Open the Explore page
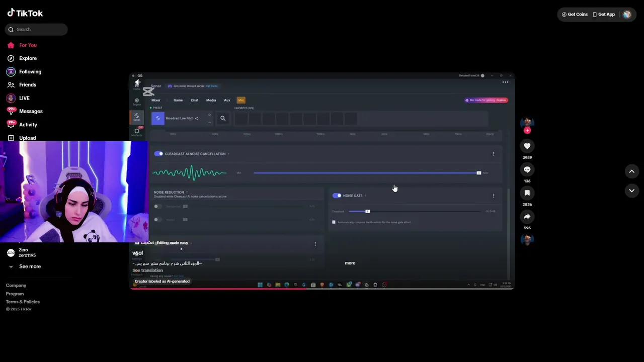 click(x=28, y=58)
